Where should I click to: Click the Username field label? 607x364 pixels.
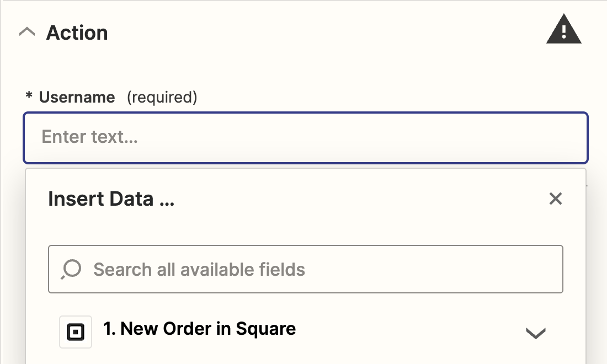77,97
